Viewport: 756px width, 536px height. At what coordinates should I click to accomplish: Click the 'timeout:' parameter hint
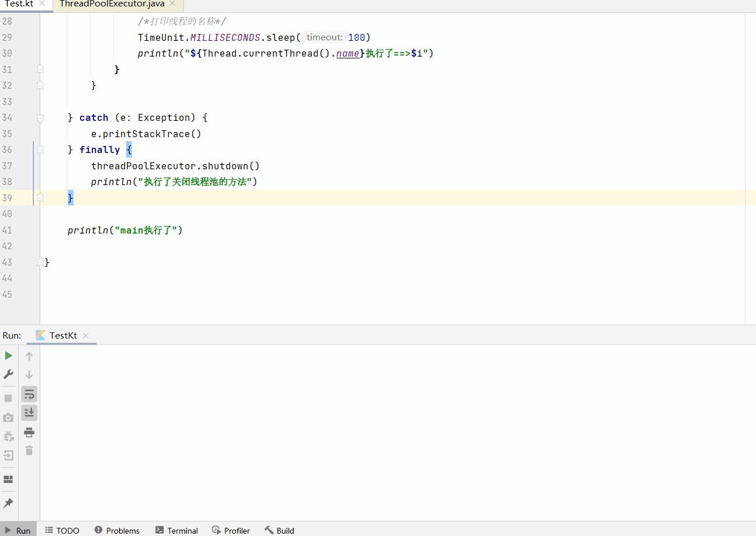[325, 37]
